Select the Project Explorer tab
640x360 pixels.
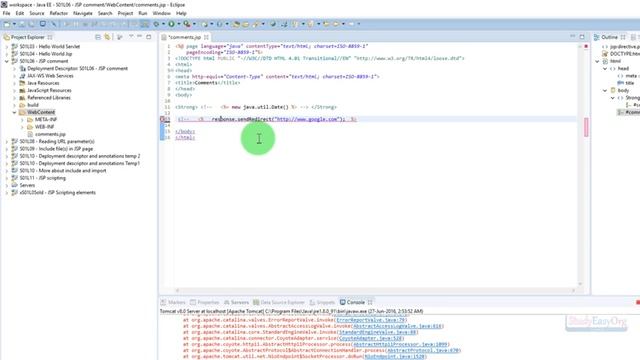pos(27,37)
